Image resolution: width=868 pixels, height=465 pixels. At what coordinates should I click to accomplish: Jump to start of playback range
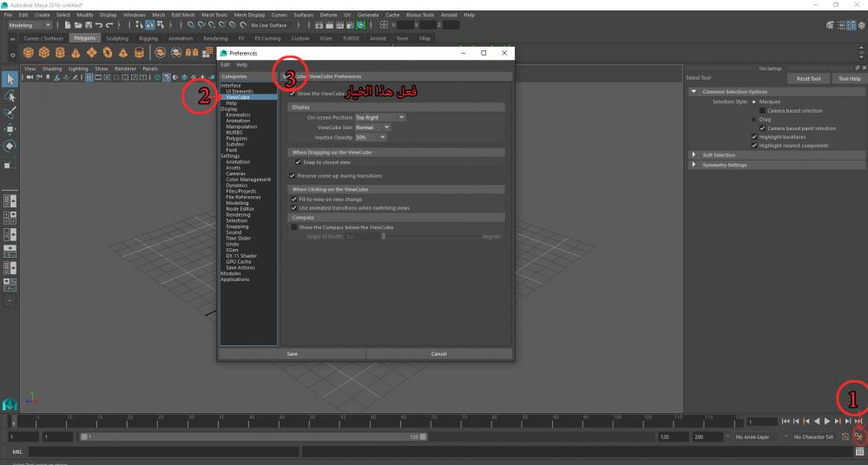786,422
